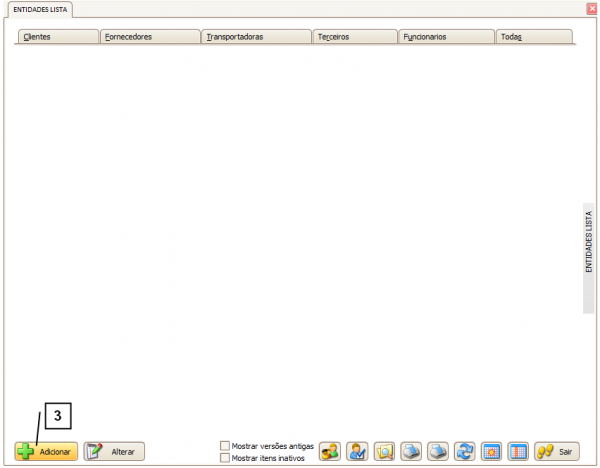Click the vertical ENTIDADES LISTA side tab
The image size is (600, 468).
point(588,243)
